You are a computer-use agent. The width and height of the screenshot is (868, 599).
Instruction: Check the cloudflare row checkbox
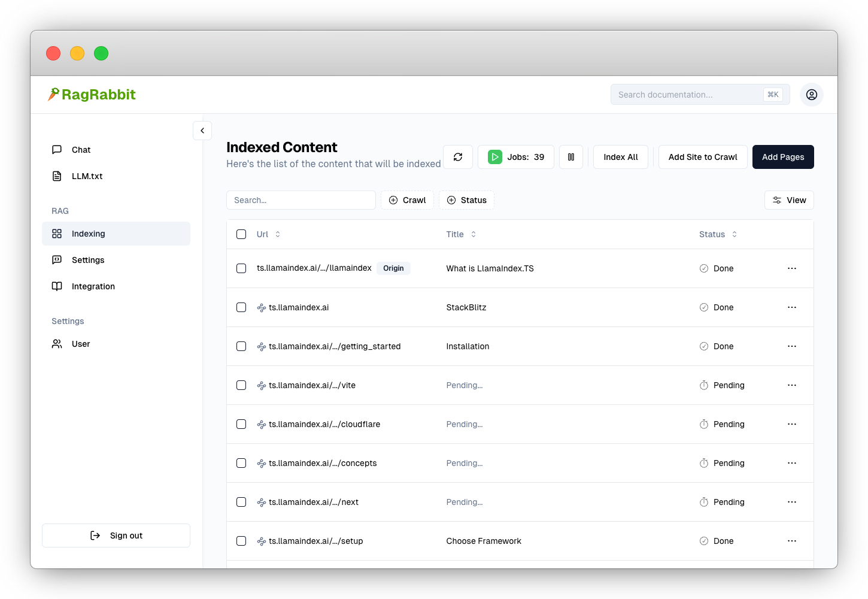[x=241, y=424]
